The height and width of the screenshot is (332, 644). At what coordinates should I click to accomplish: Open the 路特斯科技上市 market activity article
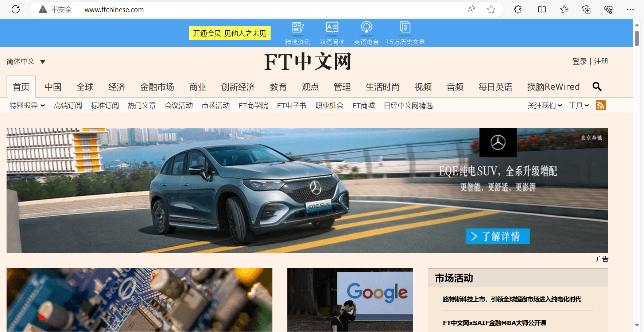512,299
